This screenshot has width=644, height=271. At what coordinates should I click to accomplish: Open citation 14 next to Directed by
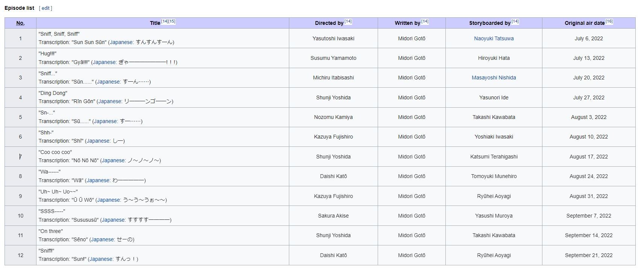348,21
